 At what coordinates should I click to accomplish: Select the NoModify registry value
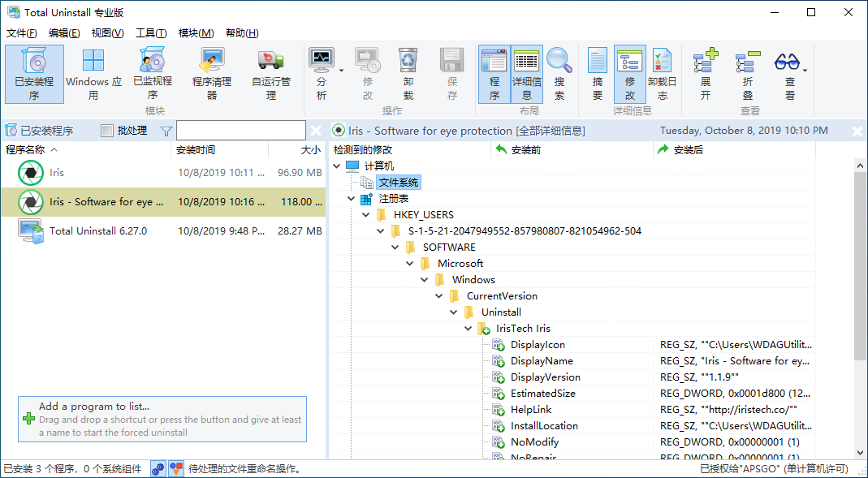(534, 442)
